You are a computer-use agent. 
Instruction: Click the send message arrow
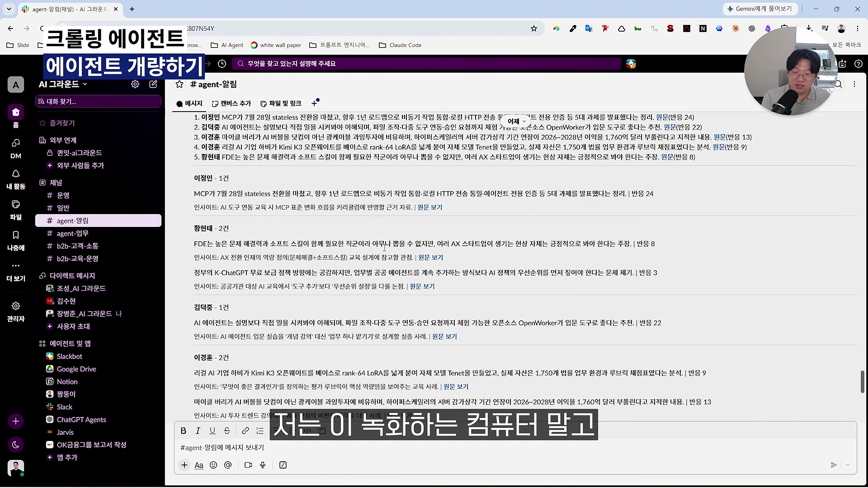coord(834,465)
